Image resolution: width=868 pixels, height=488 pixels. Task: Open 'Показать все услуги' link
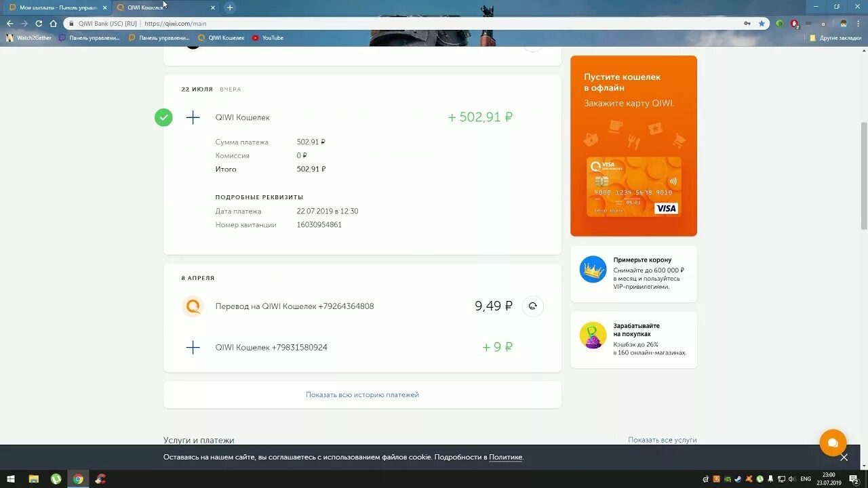coord(662,440)
